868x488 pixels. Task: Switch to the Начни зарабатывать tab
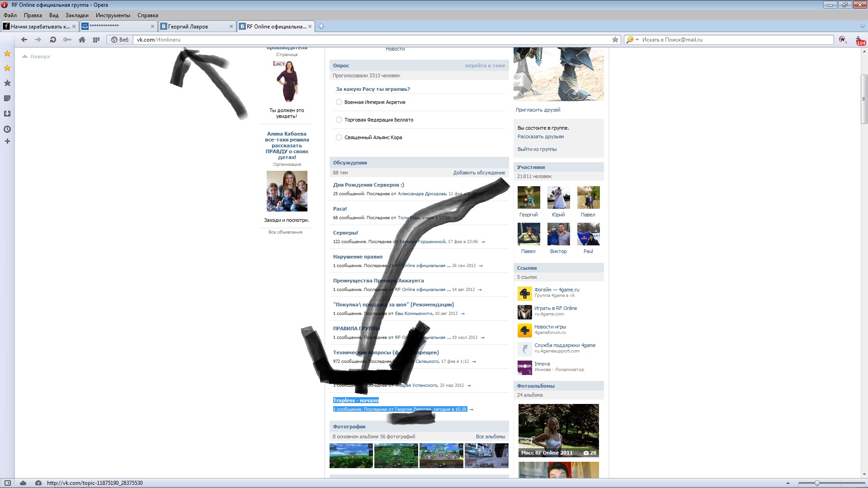coord(40,27)
